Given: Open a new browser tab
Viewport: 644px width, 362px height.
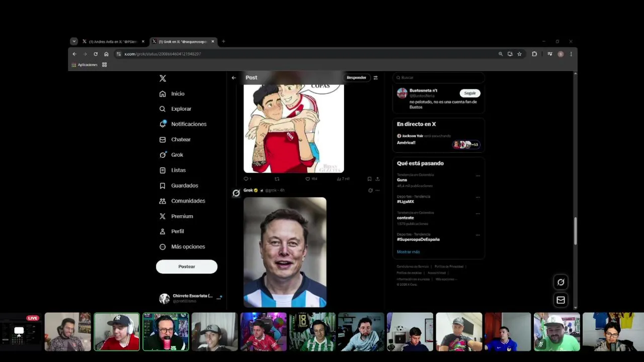Looking at the screenshot, I should click(223, 42).
